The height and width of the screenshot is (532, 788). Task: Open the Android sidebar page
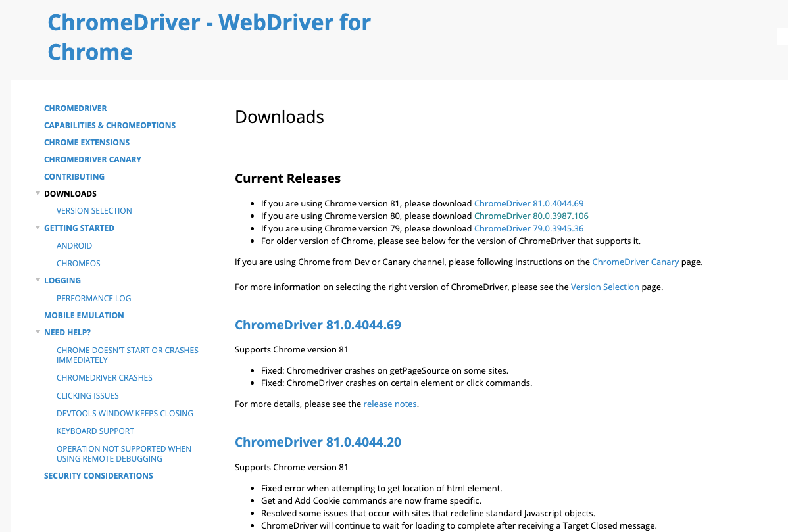click(74, 246)
